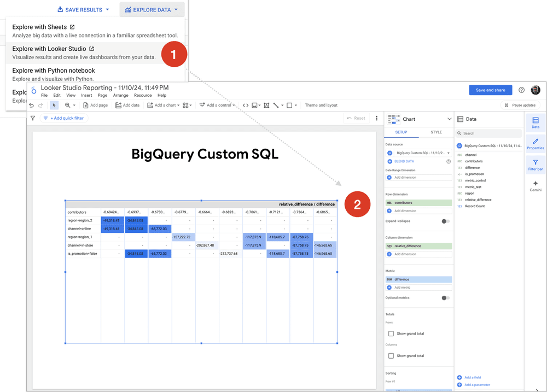Click Add metric field
Viewport: 547px width, 392px height.
click(418, 288)
